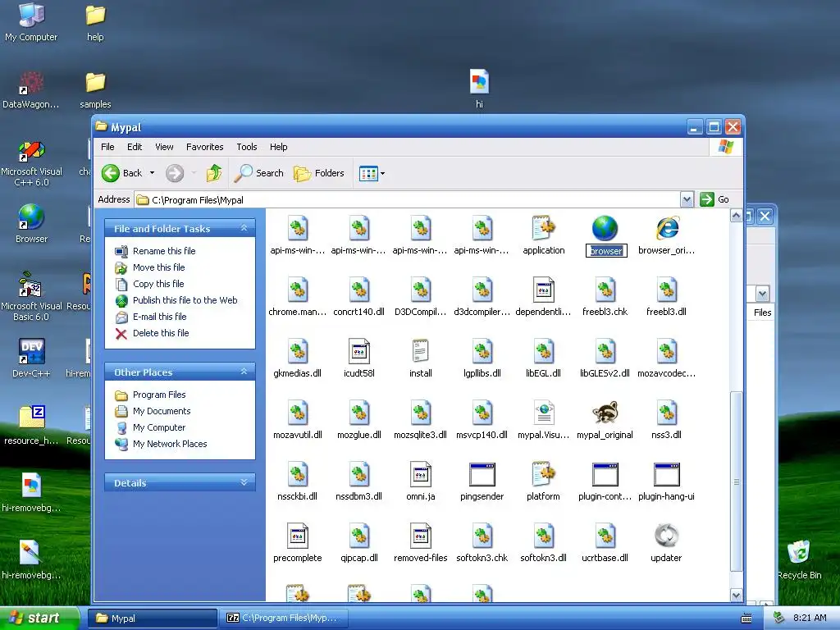The width and height of the screenshot is (840, 630).
Task: Select the plugin-hang-ui file icon
Action: pyautogui.click(x=666, y=475)
